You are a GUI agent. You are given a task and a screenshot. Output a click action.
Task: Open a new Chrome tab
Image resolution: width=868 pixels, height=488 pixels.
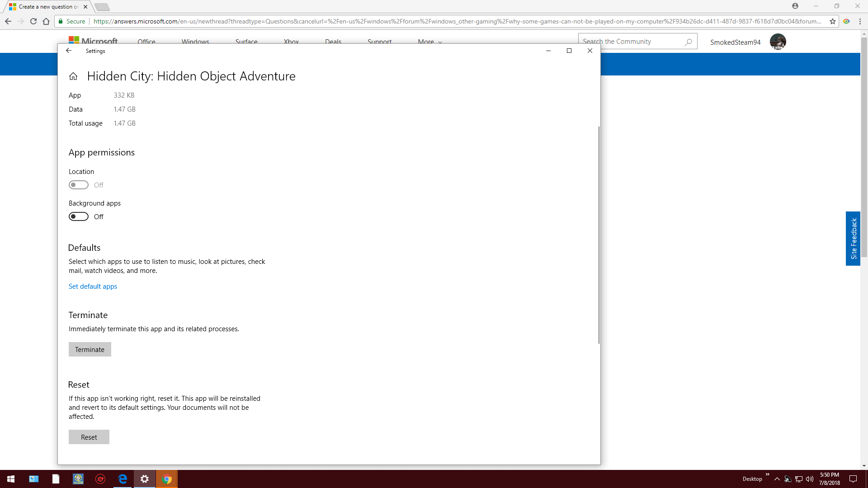[103, 7]
